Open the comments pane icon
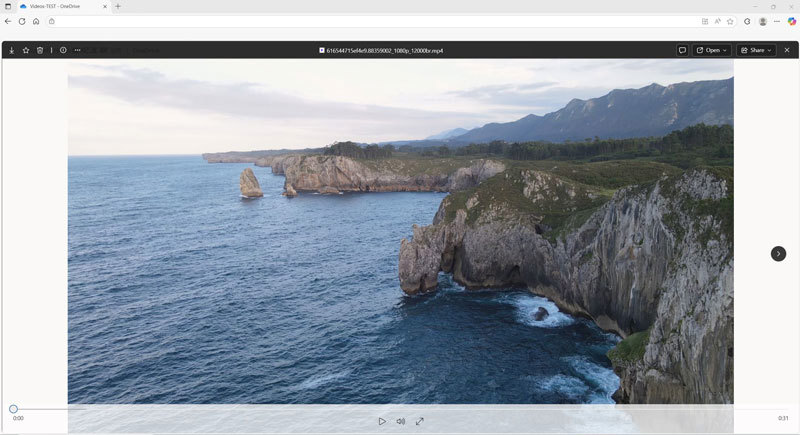The height and width of the screenshot is (435, 800). [x=682, y=50]
